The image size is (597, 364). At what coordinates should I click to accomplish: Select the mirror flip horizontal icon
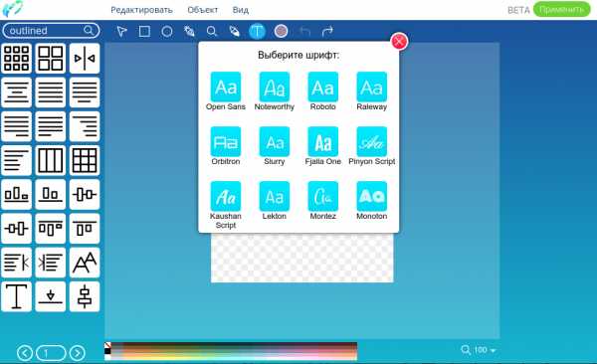click(x=85, y=59)
